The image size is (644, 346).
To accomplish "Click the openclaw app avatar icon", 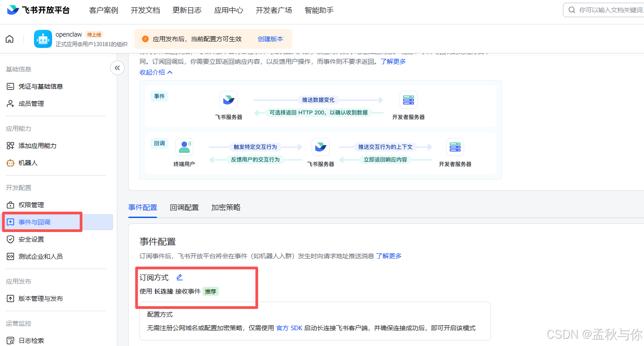I will [43, 39].
